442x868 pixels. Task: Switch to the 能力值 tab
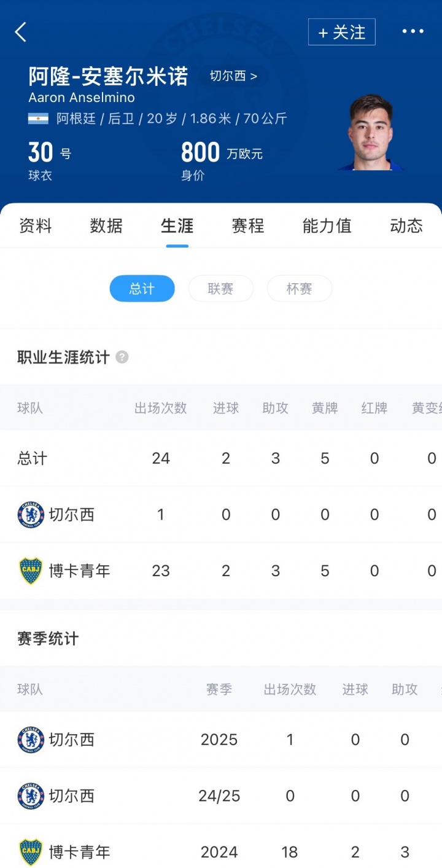pyautogui.click(x=327, y=225)
